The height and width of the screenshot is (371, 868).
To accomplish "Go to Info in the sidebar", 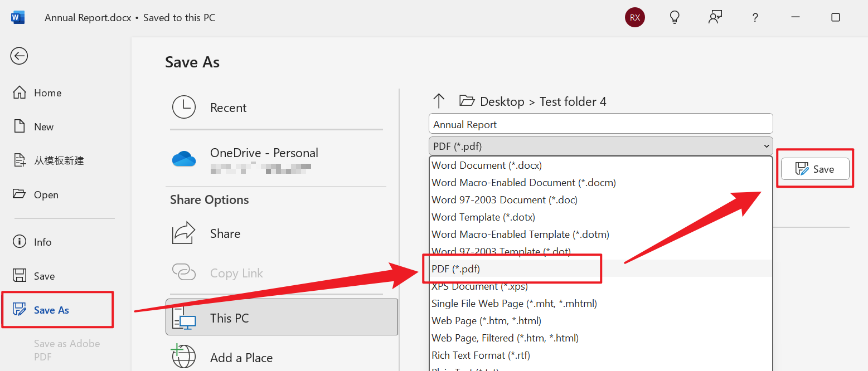I will tap(42, 242).
